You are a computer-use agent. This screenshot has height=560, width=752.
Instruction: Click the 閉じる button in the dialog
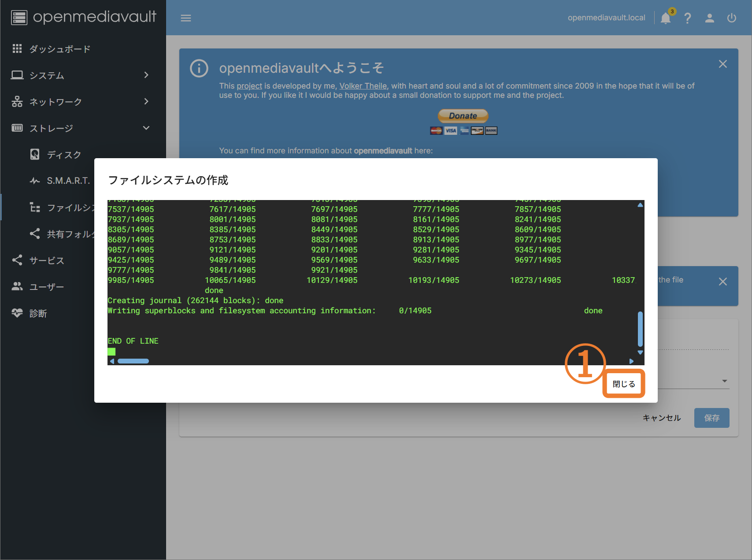click(624, 384)
